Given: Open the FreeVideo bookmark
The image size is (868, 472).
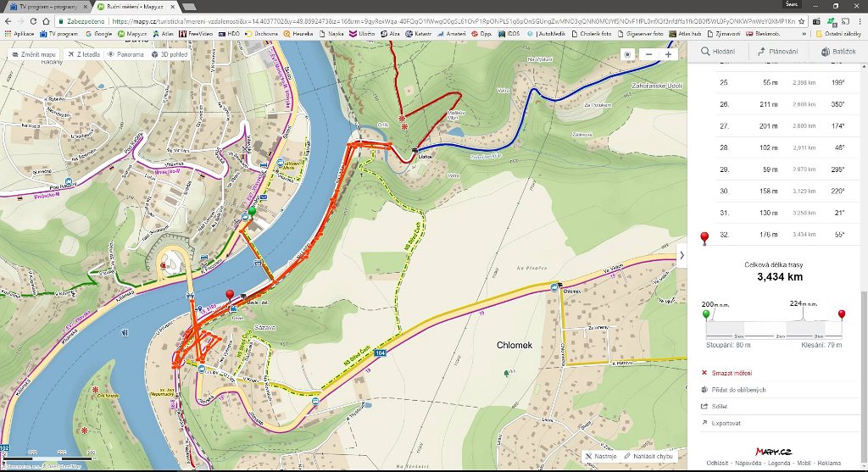Looking at the screenshot, I should (x=196, y=34).
